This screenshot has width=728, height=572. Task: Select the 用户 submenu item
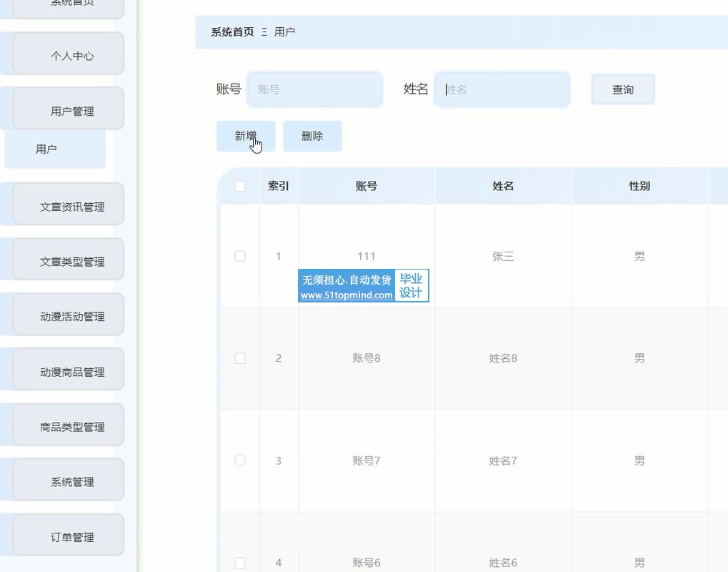coord(55,149)
